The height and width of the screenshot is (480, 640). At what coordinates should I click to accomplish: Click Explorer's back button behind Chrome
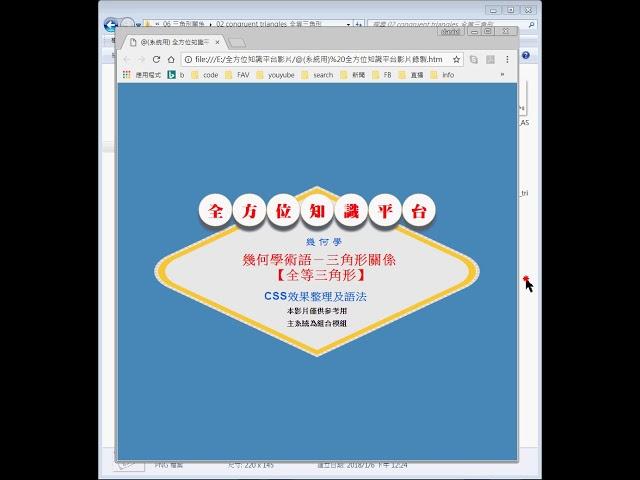coord(110,24)
